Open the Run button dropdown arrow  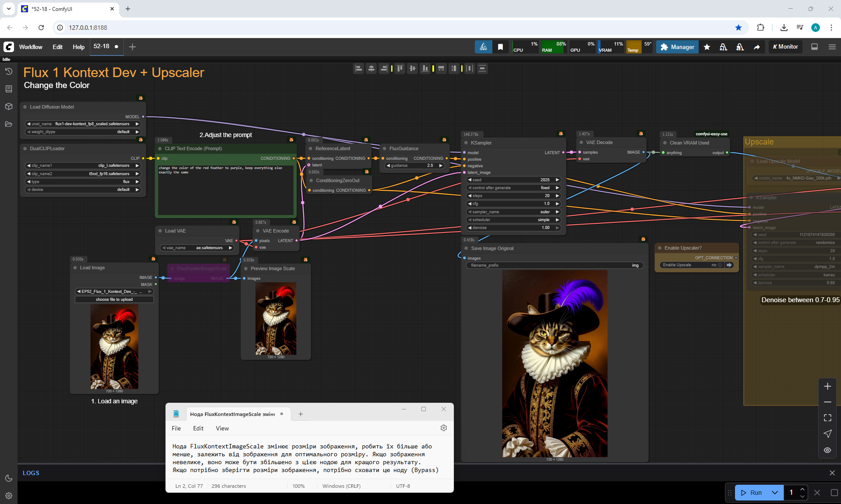(774, 493)
